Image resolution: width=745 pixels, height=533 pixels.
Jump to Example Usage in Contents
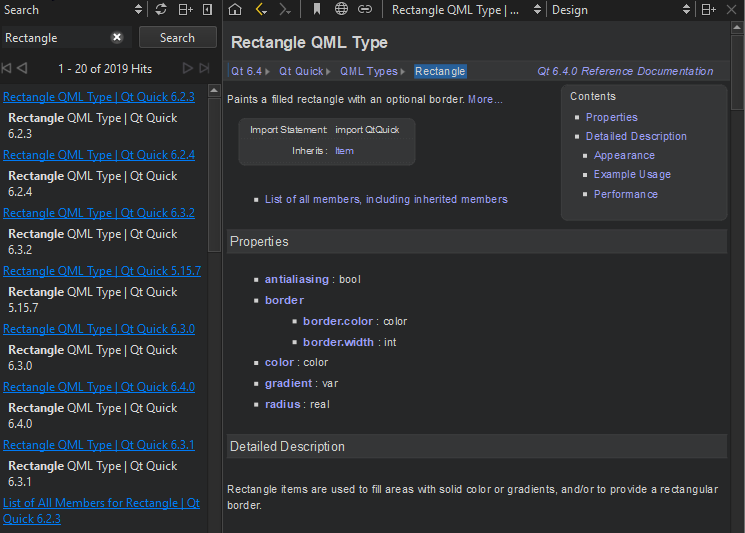632,175
